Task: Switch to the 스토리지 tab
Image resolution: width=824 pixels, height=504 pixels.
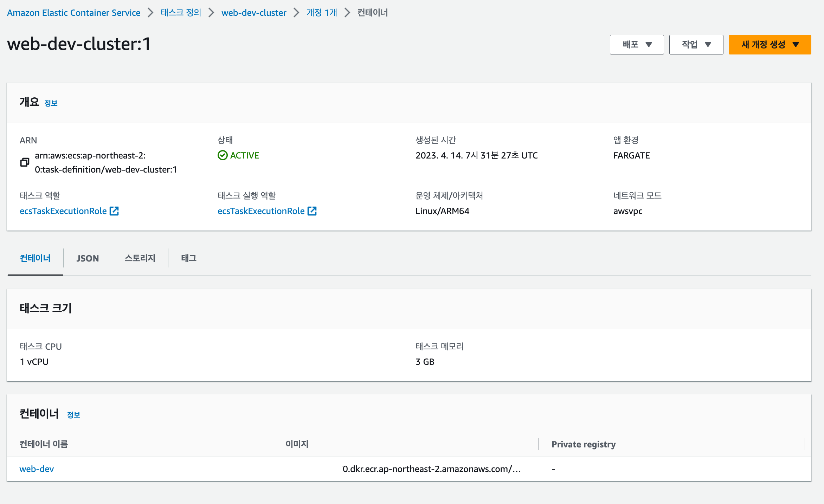Action: click(140, 258)
